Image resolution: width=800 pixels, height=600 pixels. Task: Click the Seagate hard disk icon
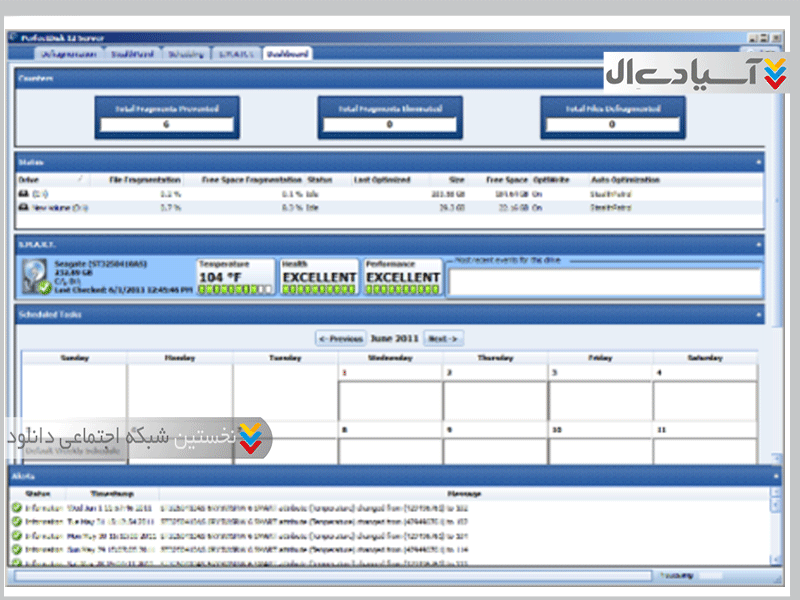[x=36, y=277]
